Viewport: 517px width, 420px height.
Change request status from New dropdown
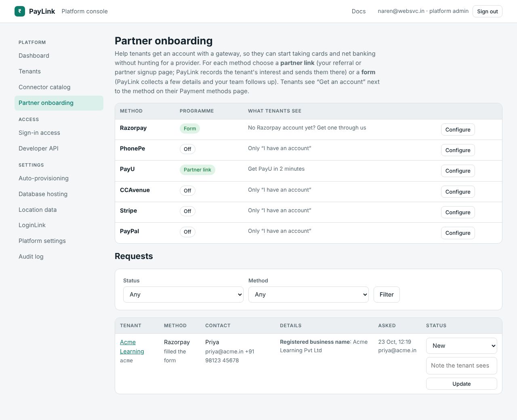click(462, 346)
